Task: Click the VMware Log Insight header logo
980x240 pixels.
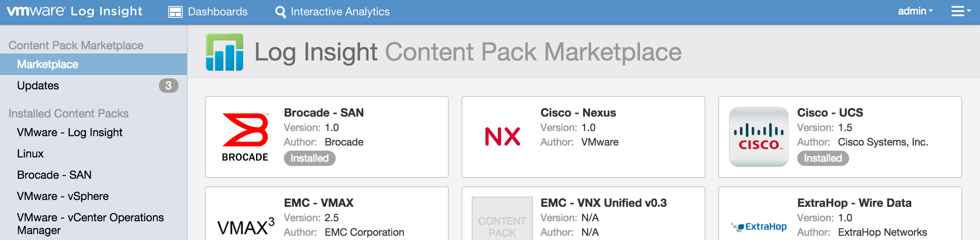Action: (75, 11)
